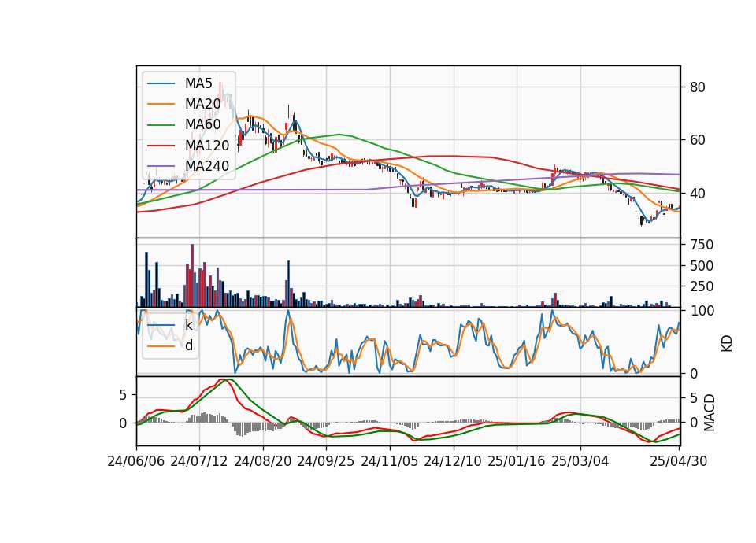Click the left MACD axis value 0
Screen dimensions: 756x543
[x=123, y=423]
